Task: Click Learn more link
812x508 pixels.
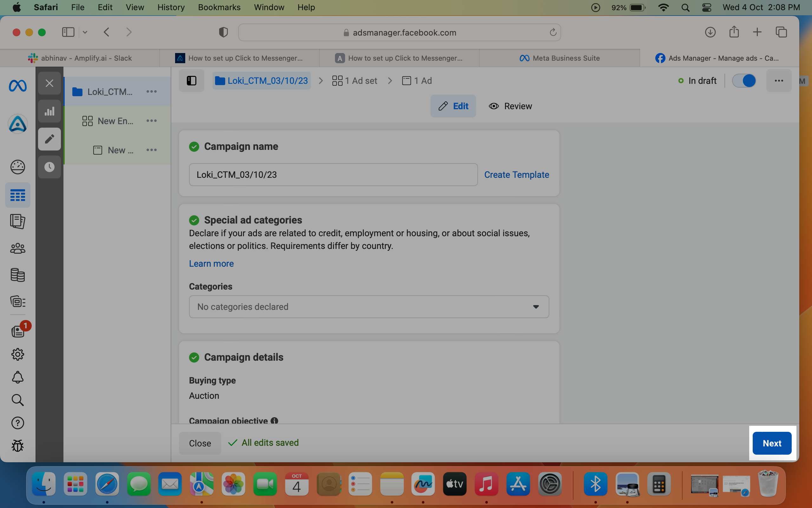Action: 211,264
